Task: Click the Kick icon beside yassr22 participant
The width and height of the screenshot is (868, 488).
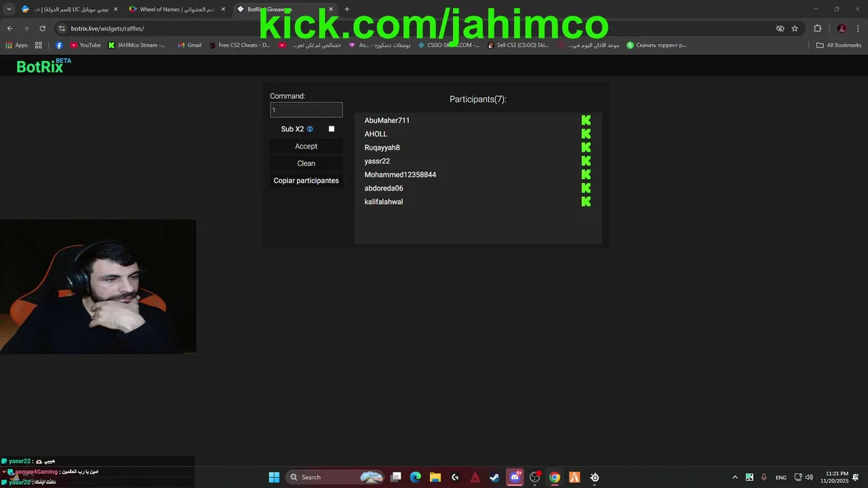Action: pyautogui.click(x=586, y=161)
